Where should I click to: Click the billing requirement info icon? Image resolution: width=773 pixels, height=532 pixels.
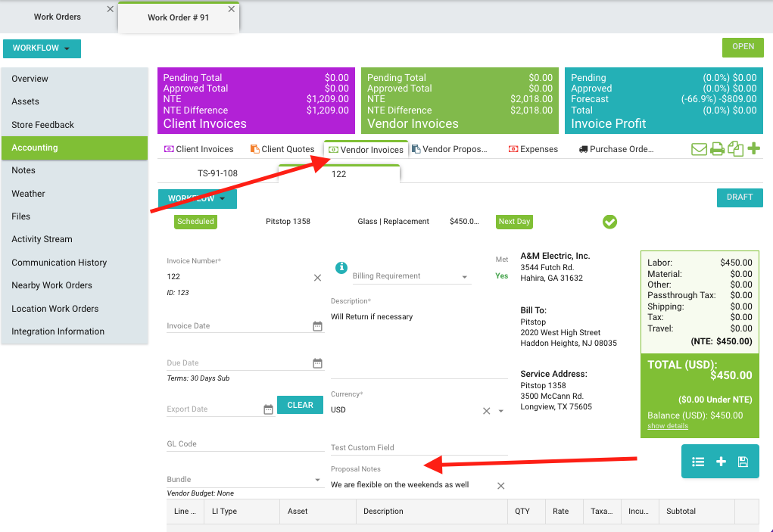click(x=341, y=267)
